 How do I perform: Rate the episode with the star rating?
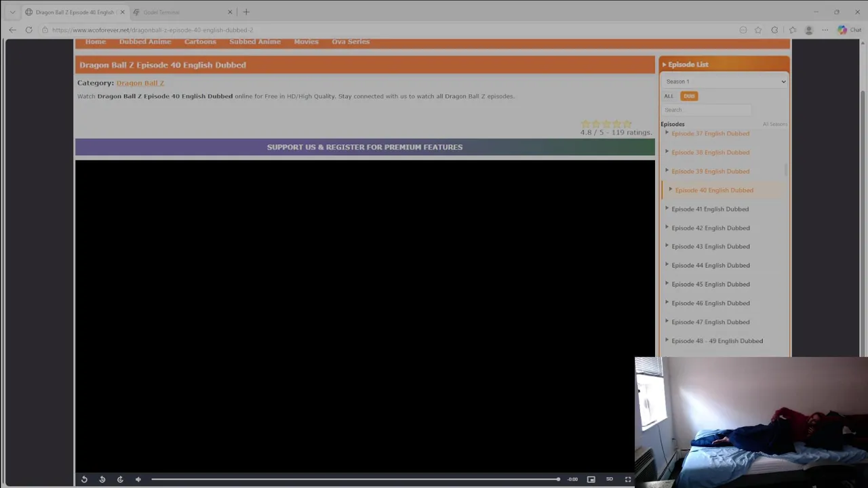tap(606, 124)
